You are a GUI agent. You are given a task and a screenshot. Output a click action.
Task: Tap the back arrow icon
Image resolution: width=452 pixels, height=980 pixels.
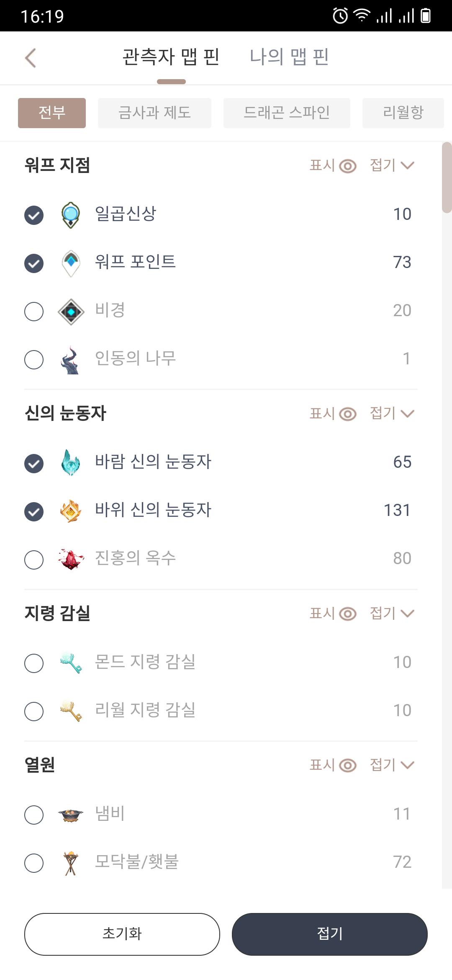[x=31, y=58]
